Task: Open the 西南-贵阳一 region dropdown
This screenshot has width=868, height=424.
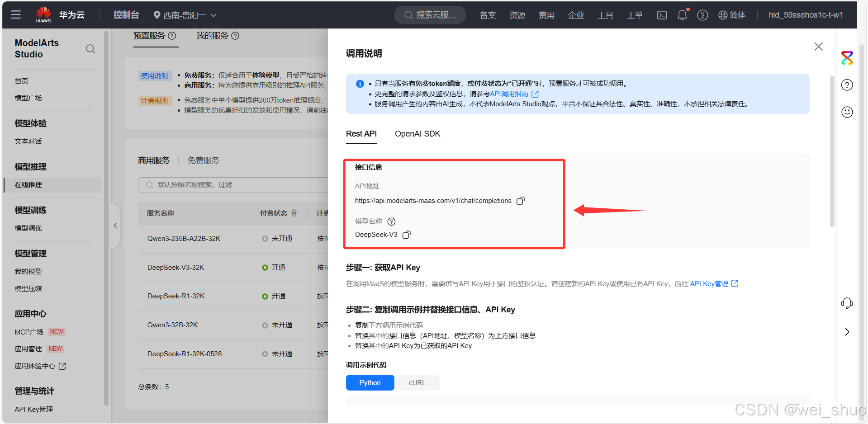Action: (x=184, y=14)
